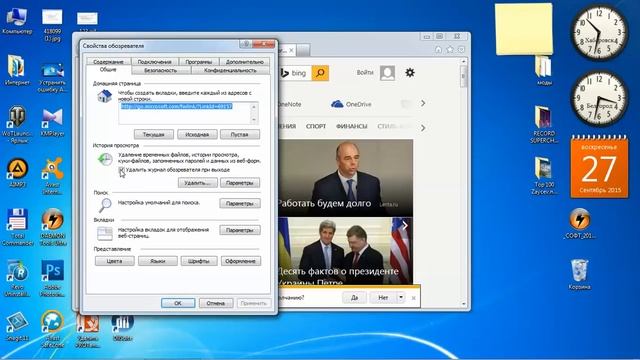This screenshot has width=640, height=360.
Task: Click the Языки button
Action: [x=158, y=261]
